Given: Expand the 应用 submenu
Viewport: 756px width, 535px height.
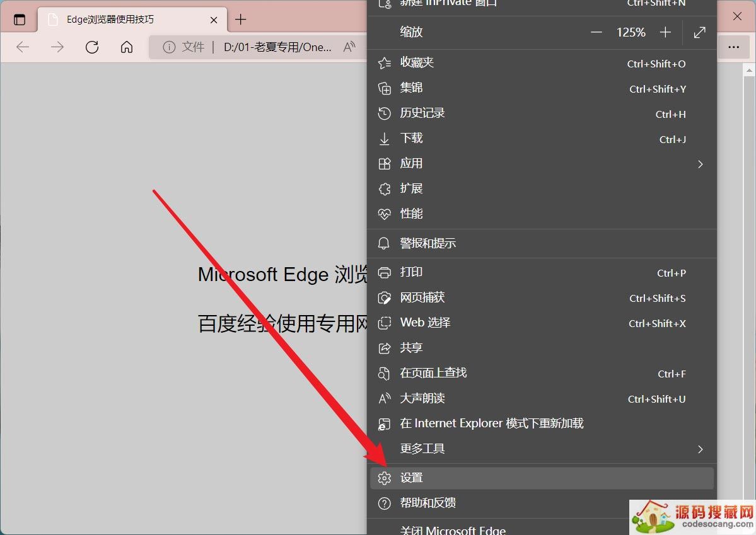Looking at the screenshot, I should (700, 164).
